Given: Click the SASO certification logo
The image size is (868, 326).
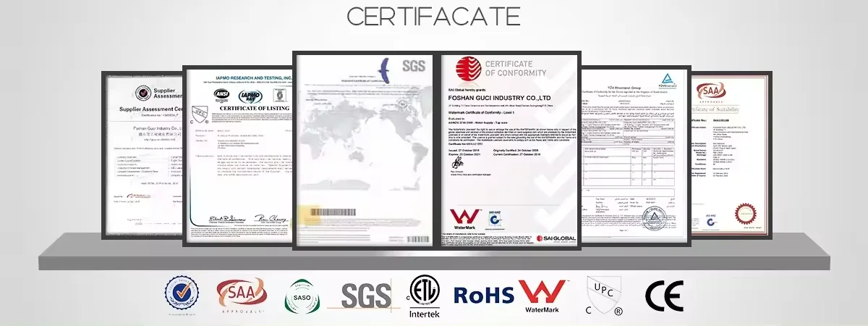Looking at the screenshot, I should (302, 296).
